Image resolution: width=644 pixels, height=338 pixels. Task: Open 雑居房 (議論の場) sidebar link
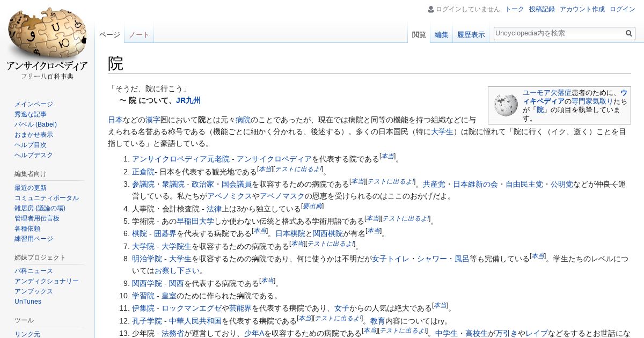(40, 208)
